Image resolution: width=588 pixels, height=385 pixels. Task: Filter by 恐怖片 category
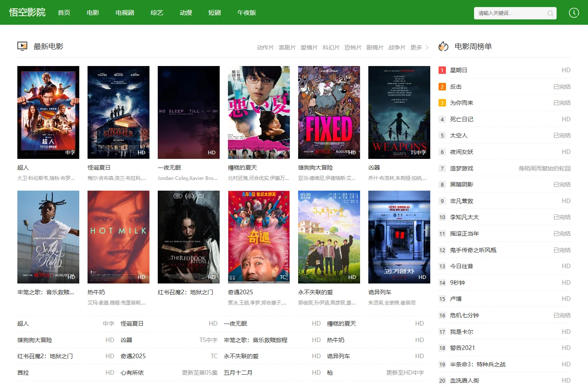(x=353, y=47)
